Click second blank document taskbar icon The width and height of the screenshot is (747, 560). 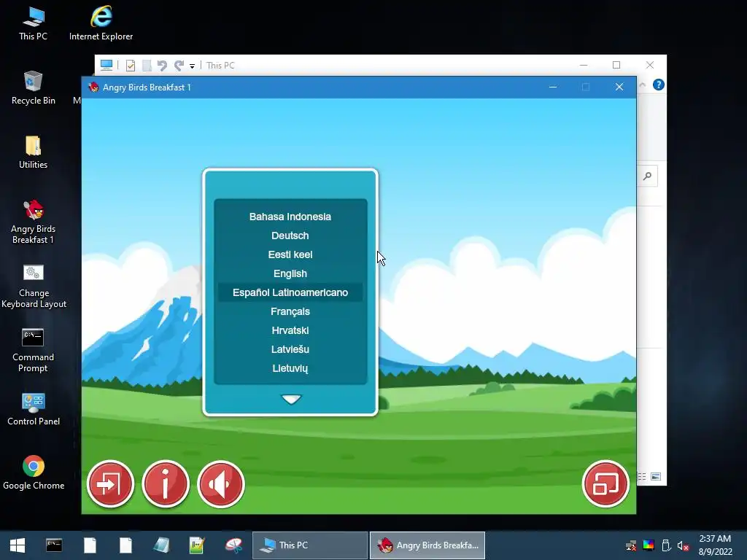click(125, 545)
